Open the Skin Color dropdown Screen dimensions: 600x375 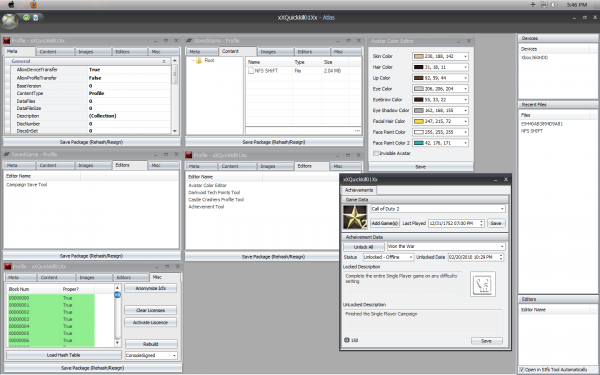(465, 56)
